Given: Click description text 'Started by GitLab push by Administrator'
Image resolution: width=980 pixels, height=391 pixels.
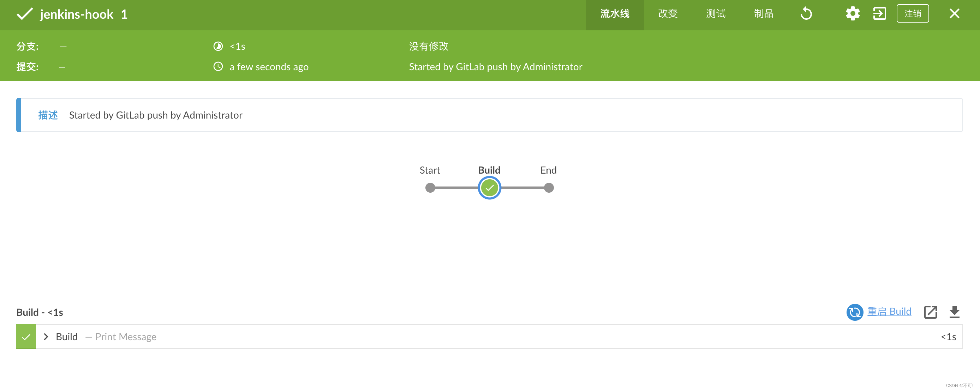Looking at the screenshot, I should coord(156,115).
